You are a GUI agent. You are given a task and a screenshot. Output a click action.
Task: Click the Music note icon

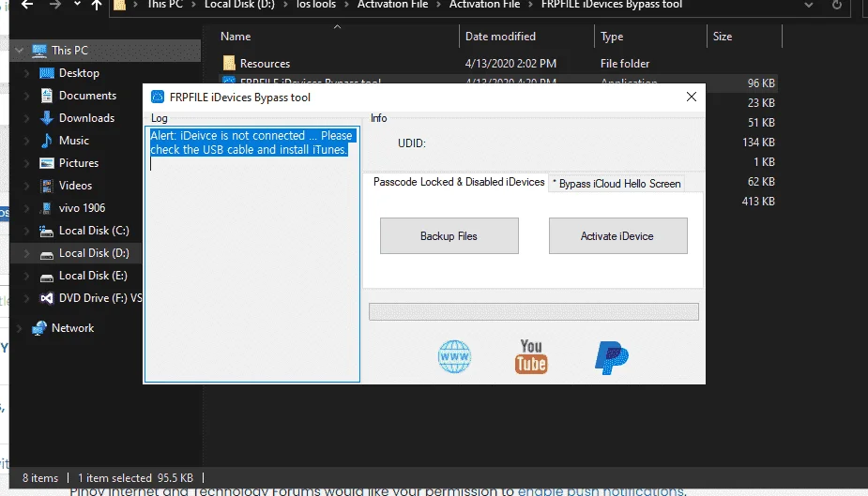pyautogui.click(x=47, y=141)
